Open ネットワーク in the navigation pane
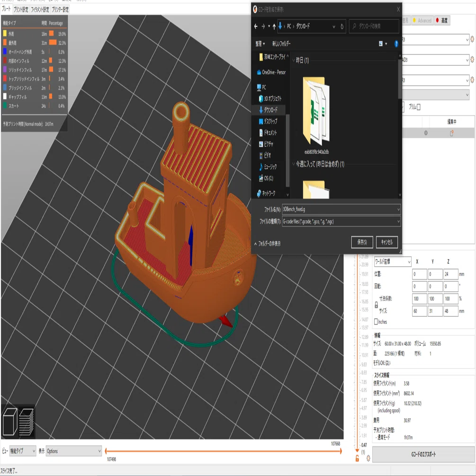476x476 pixels. [x=266, y=193]
